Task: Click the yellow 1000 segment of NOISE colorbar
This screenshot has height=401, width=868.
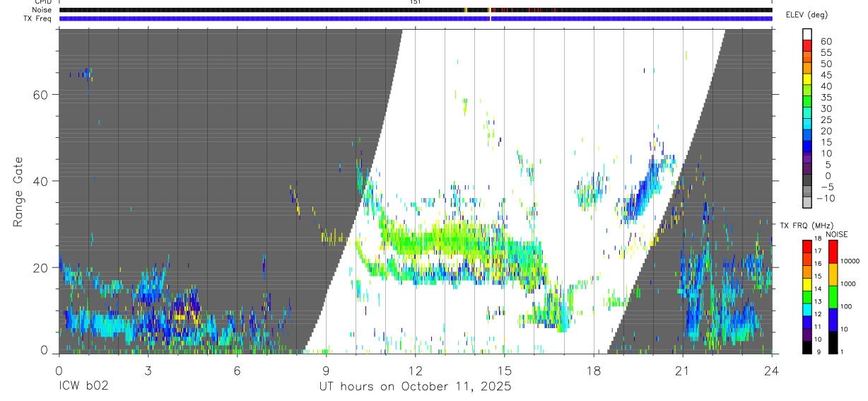Action: point(832,273)
